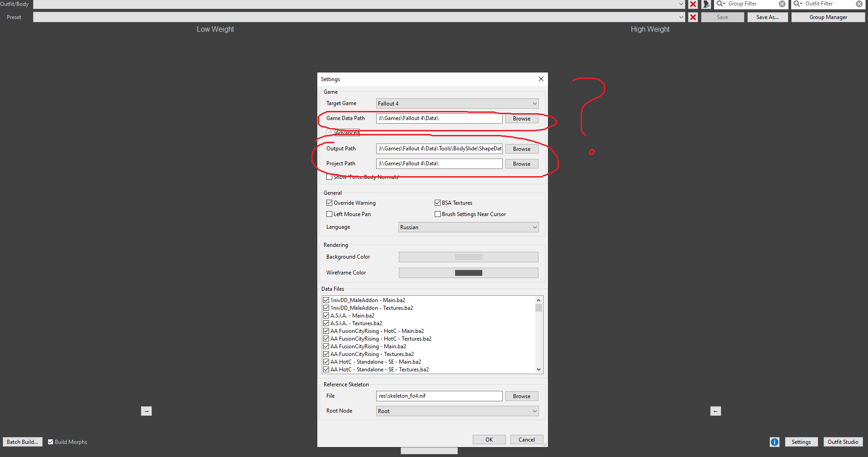The height and width of the screenshot is (457, 868).
Task: Click the Reference Skeleton File input field
Action: click(439, 396)
